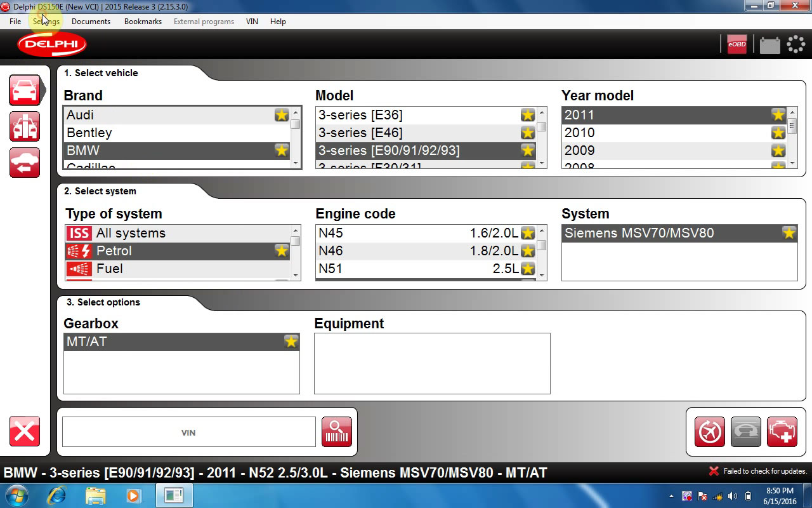Viewport: 812px width, 508px height.
Task: Choose engine code N46 1.8/2.0L
Action: coord(426,251)
